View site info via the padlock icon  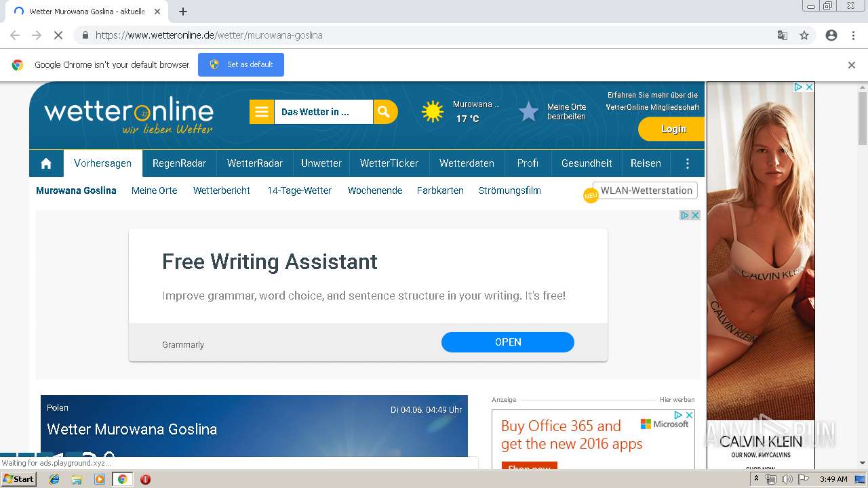click(85, 35)
